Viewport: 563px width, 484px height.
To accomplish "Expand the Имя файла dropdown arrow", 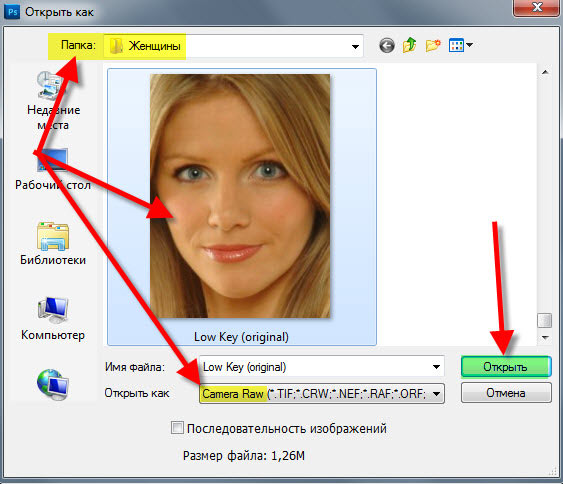I will pos(436,367).
